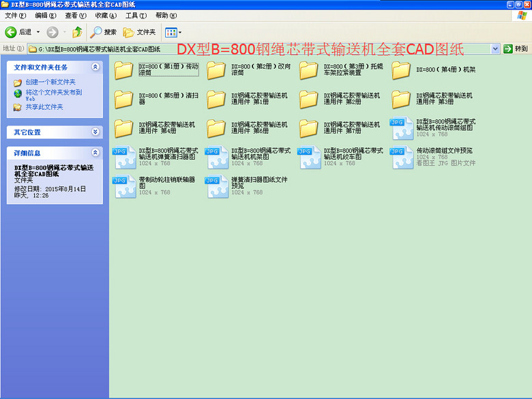Select the DX=800 (第4册) 机架 folder icon

click(401, 70)
